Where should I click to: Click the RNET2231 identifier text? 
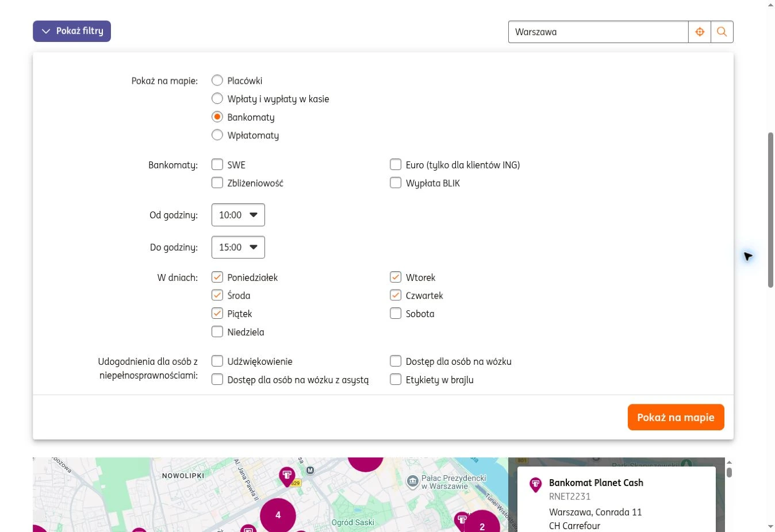click(x=570, y=496)
